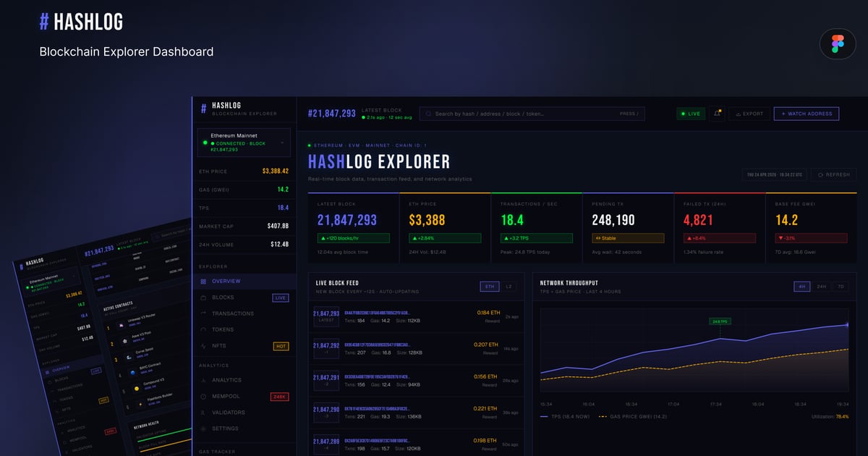Open Tokens in the sidebar
The height and width of the screenshot is (456, 868).
(244, 329)
